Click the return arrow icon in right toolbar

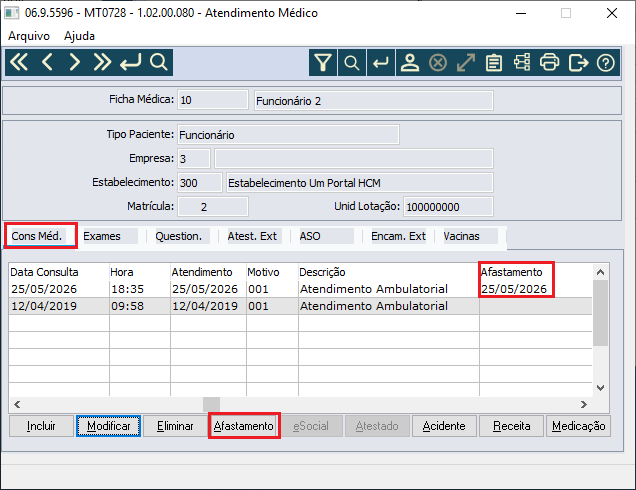pos(381,63)
